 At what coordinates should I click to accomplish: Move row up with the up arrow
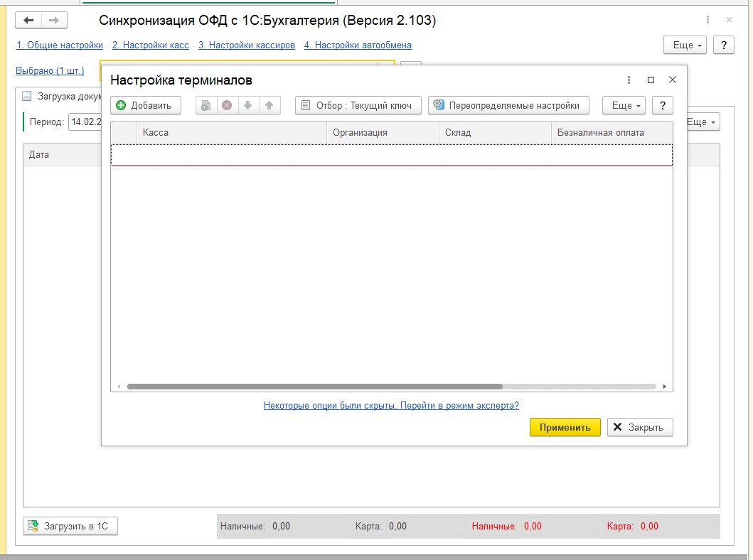(269, 106)
